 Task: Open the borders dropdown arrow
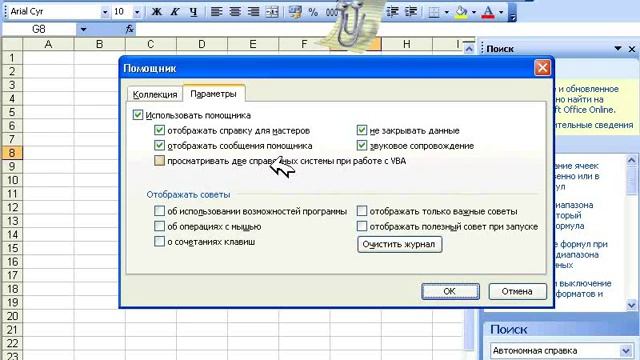click(446, 12)
